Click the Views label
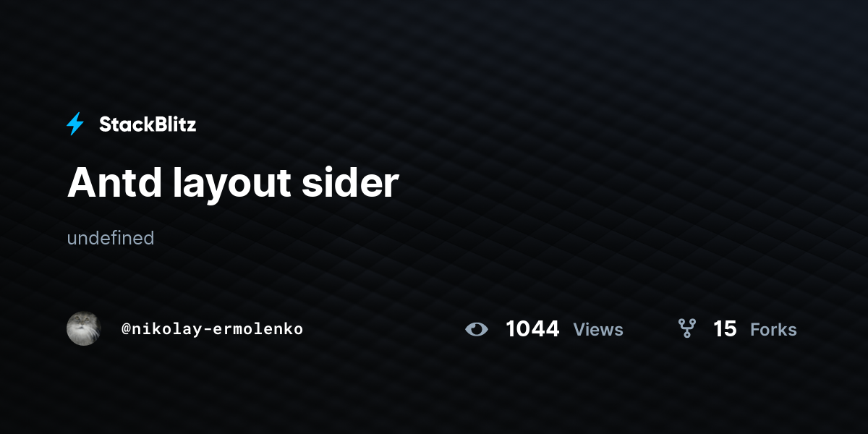Image resolution: width=868 pixels, height=434 pixels. [x=598, y=330]
